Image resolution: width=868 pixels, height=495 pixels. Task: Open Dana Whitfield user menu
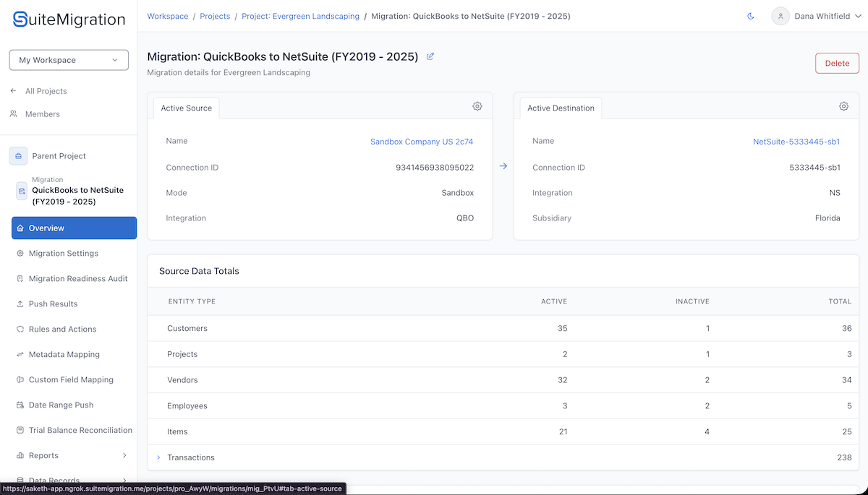click(x=816, y=16)
